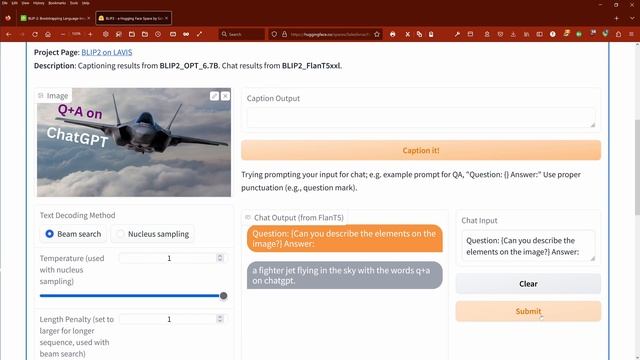This screenshot has width=640, height=360.
Task: Zoom out with the minus icon
Action: pos(63,34)
